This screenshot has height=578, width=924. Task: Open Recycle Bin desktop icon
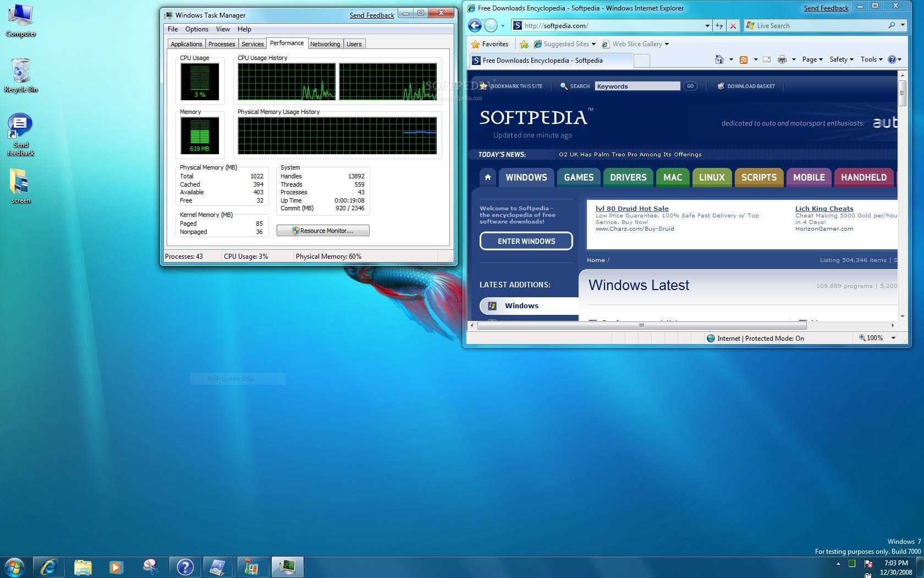tap(21, 75)
